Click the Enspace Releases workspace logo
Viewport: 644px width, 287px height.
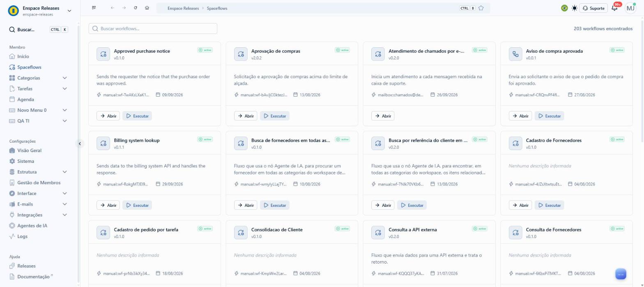(14, 11)
